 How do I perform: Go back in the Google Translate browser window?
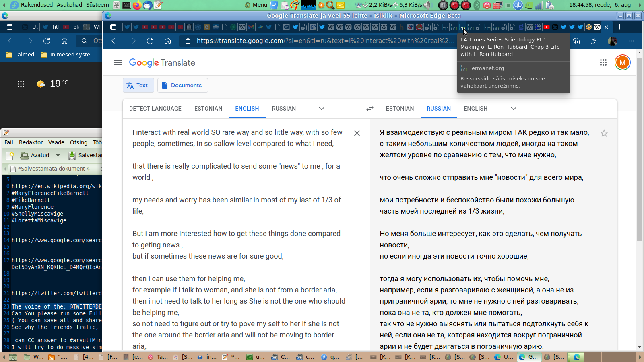(115, 41)
